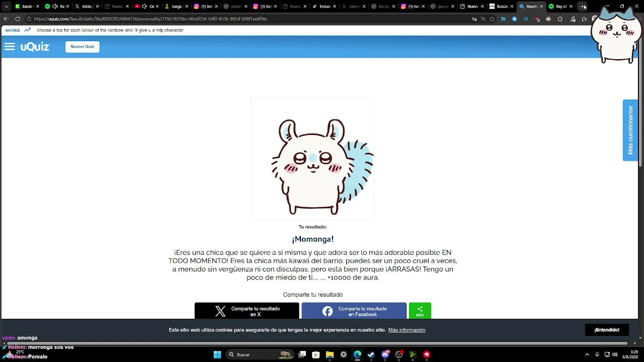The height and width of the screenshot is (362, 644).
Task: Share result on Facebook
Action: (354, 311)
